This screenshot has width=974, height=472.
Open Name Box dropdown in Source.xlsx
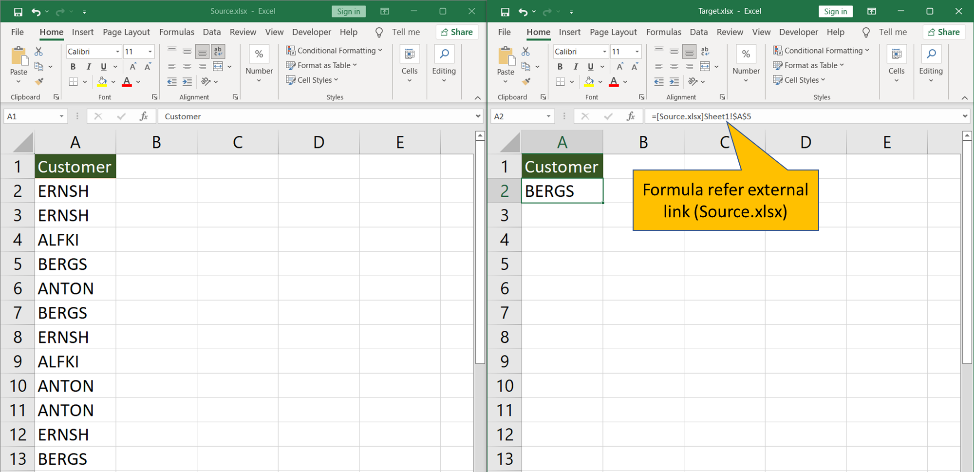pyautogui.click(x=61, y=116)
